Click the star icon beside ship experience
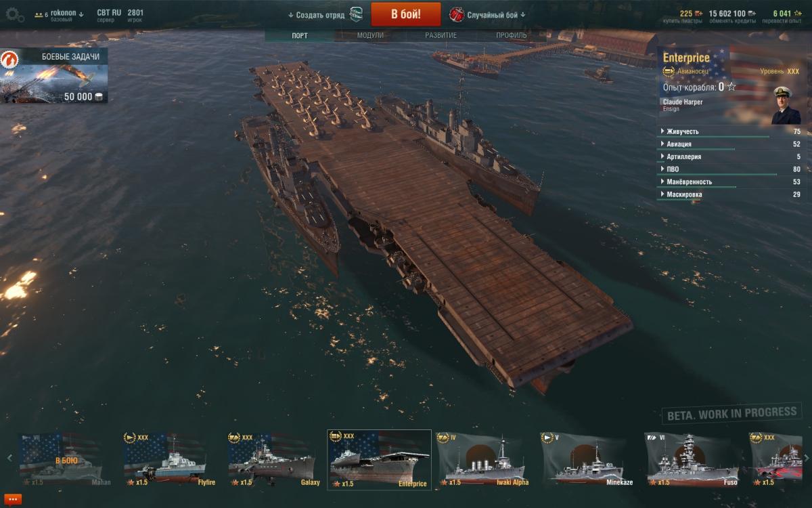The width and height of the screenshot is (812, 508). [731, 87]
